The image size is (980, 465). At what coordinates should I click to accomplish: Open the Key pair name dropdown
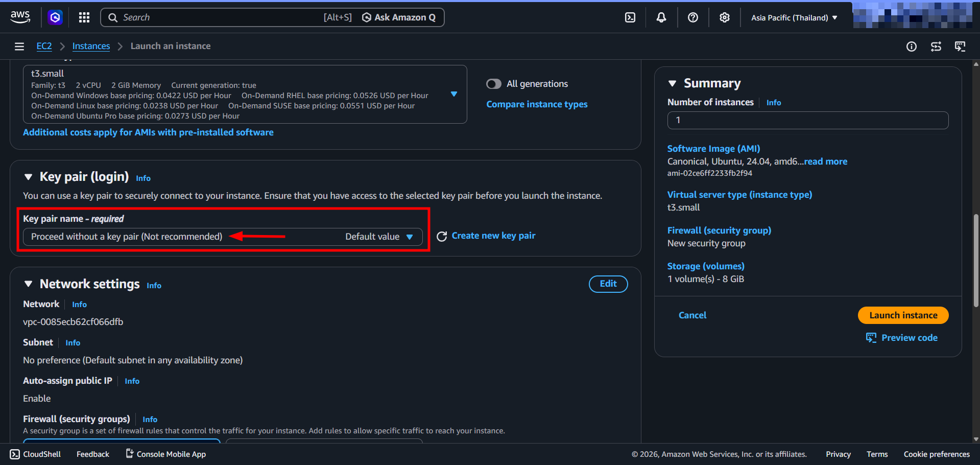pos(223,237)
